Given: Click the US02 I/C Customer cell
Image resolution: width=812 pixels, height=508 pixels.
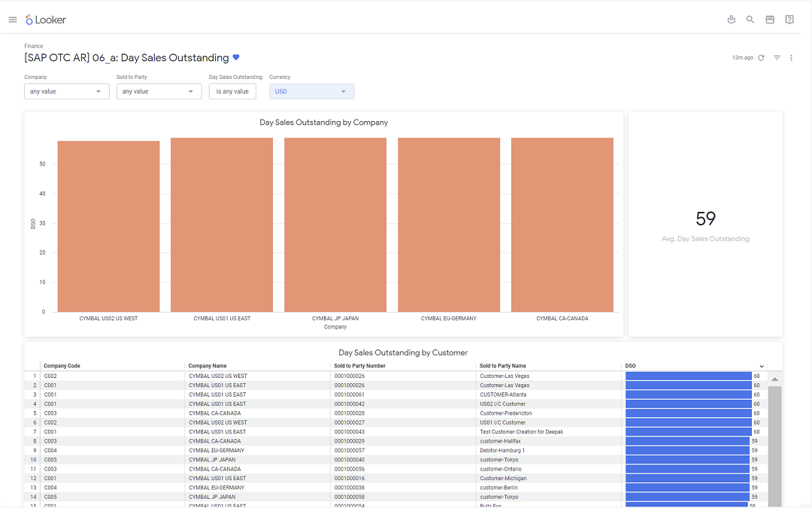Looking at the screenshot, I should click(x=502, y=404).
